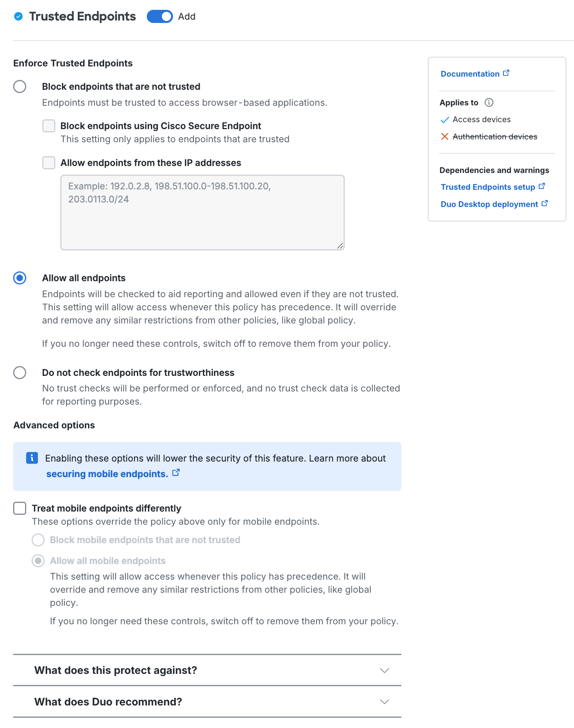The height and width of the screenshot is (728, 574).
Task: Click the external link icon beside Documentation
Action: [506, 73]
